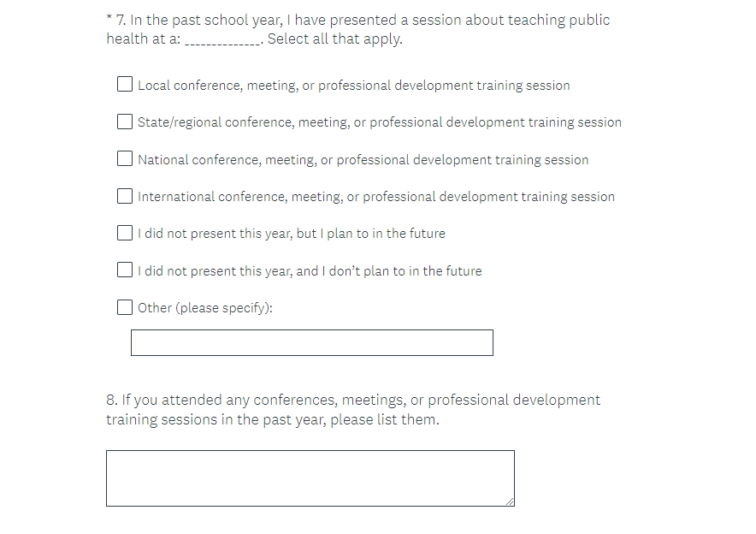Click the 'Other (please specify):' label text
The image size is (756, 534).
tap(205, 308)
